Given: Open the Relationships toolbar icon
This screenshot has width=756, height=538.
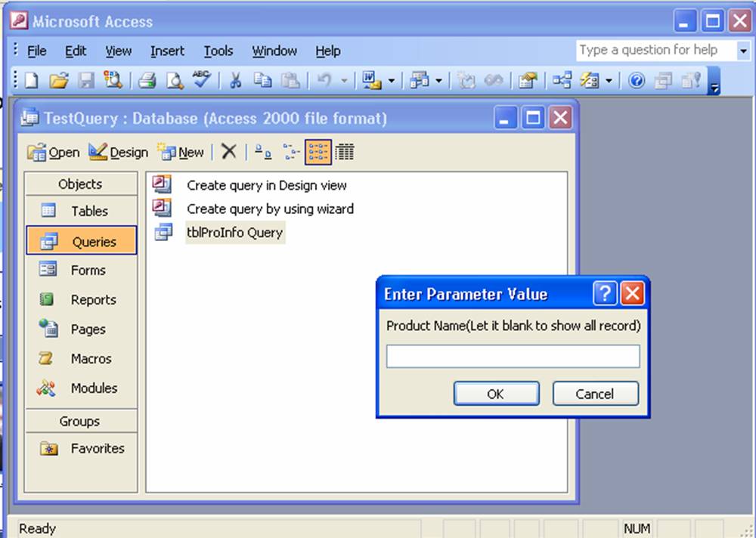Looking at the screenshot, I should 562,81.
